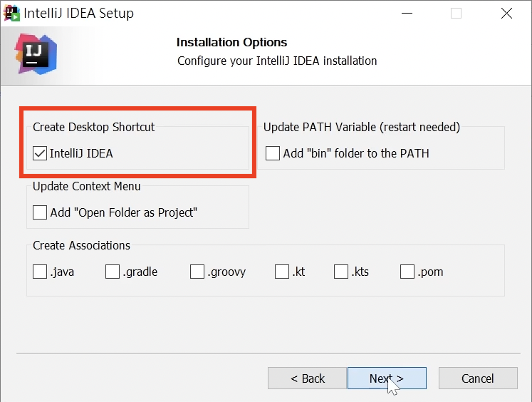This screenshot has width=532, height=402.
Task: Close the IntelliJ IDEA Setup window
Action: point(506,14)
